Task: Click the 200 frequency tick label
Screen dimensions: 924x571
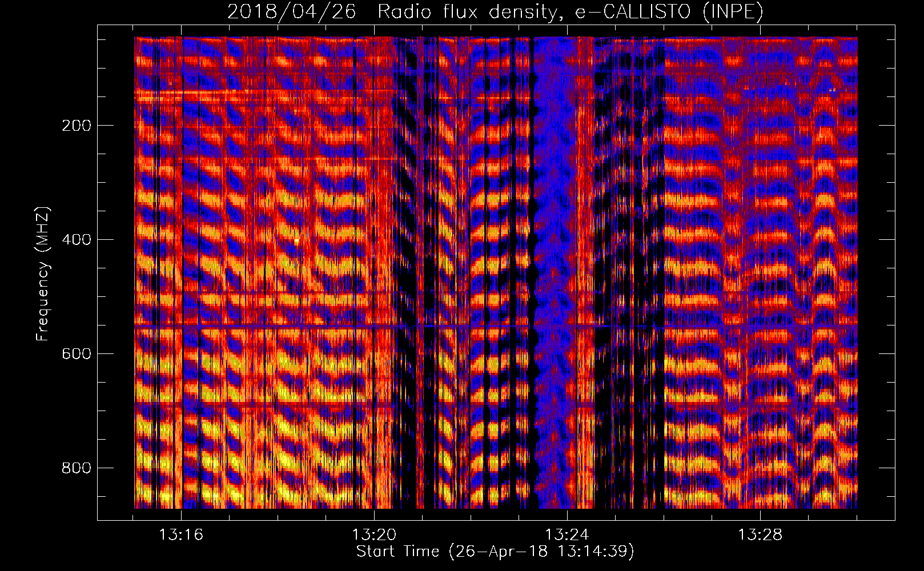Action: [77, 126]
